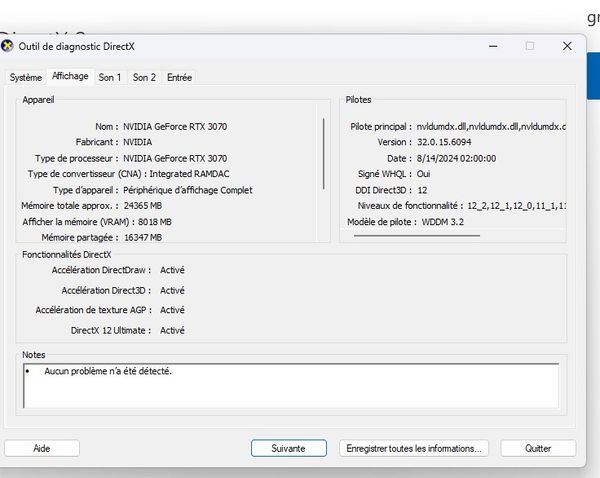Switch to the Système tab
Viewport: 600px width, 478px height.
[x=26, y=77]
